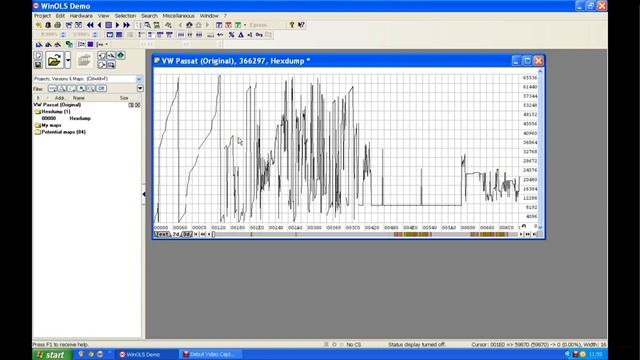Click the No CS status bar entry
Viewport: 640px width, 360px height.
(353, 344)
